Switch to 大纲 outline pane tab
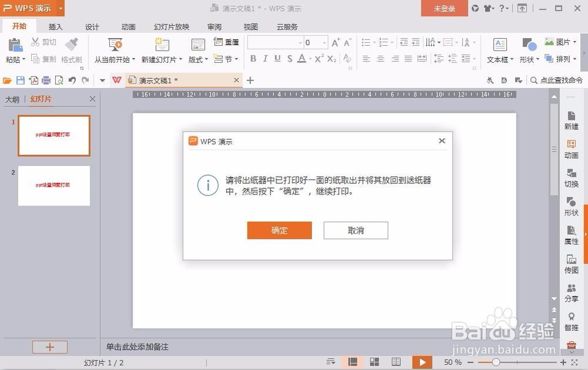Screen dimensions: 588x370 (x=12, y=99)
